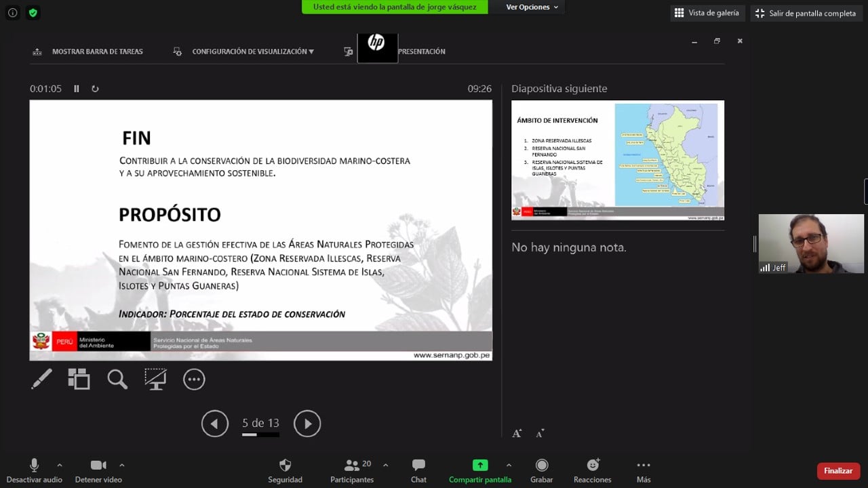Expand the Ver Opciones dropdown
The image size is (868, 488).
point(532,7)
